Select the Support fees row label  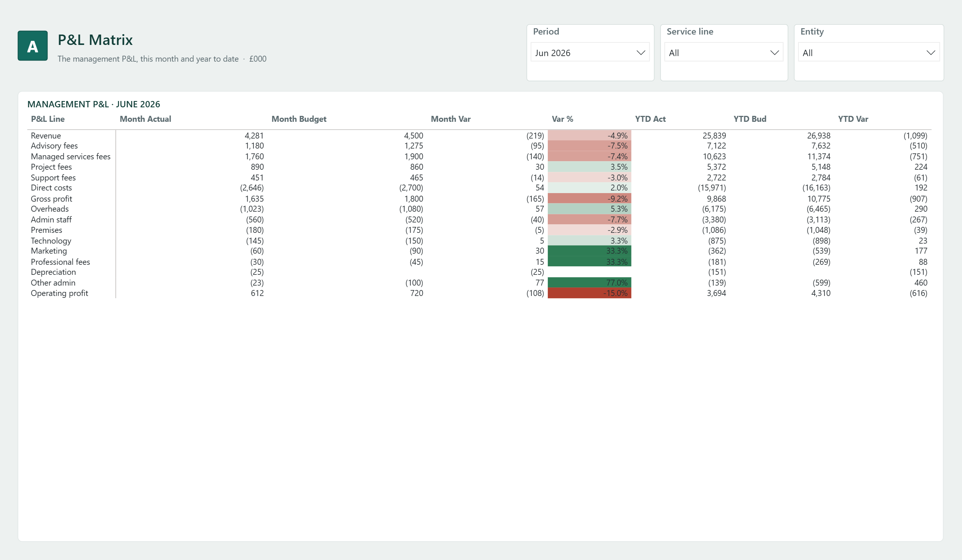53,178
